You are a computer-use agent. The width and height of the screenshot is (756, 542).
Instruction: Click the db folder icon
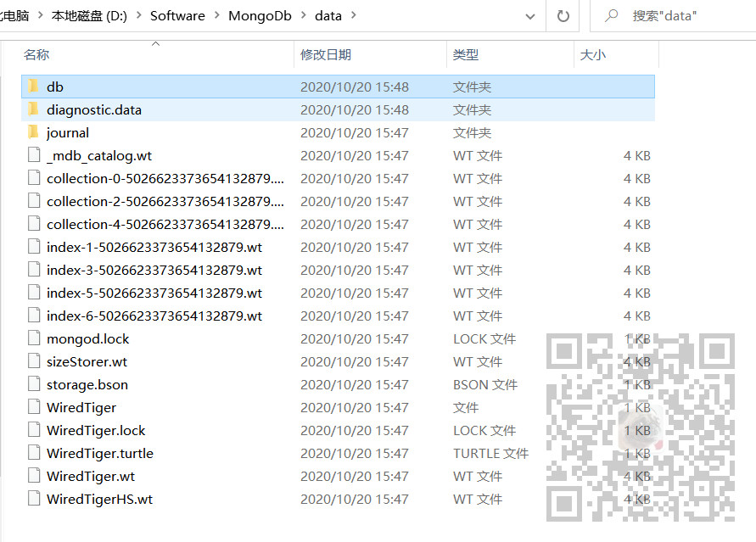33,87
